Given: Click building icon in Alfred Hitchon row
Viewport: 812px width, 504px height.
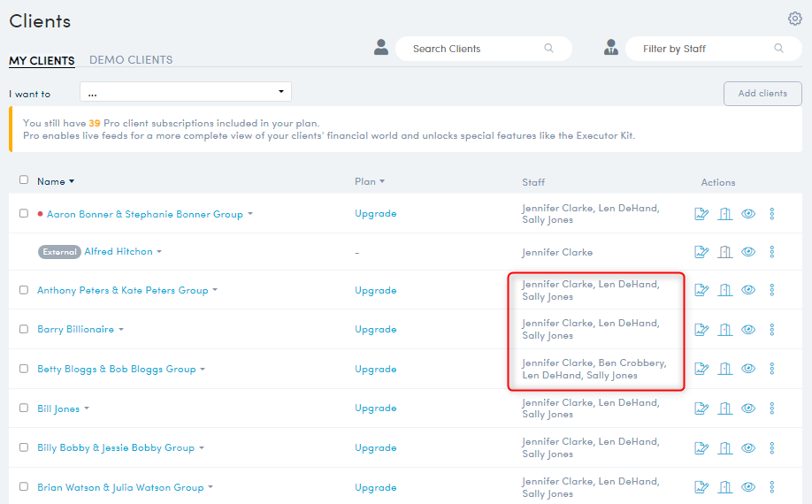Looking at the screenshot, I should (725, 252).
